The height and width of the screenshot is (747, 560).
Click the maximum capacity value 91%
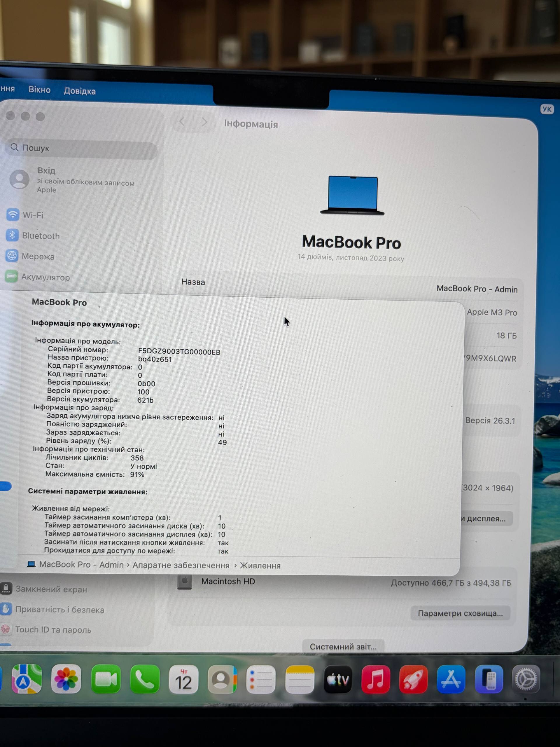(x=137, y=474)
